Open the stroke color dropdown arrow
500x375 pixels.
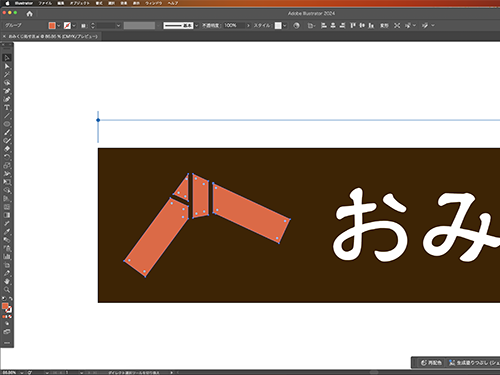(x=74, y=26)
